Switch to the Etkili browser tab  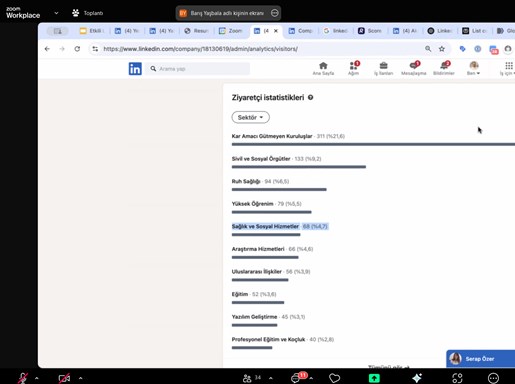click(92, 31)
